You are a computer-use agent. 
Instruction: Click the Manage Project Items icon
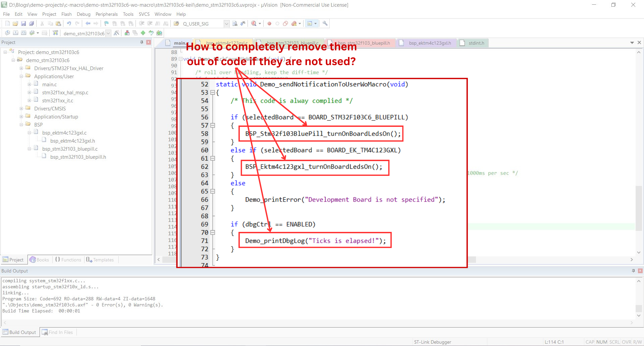[x=127, y=33]
